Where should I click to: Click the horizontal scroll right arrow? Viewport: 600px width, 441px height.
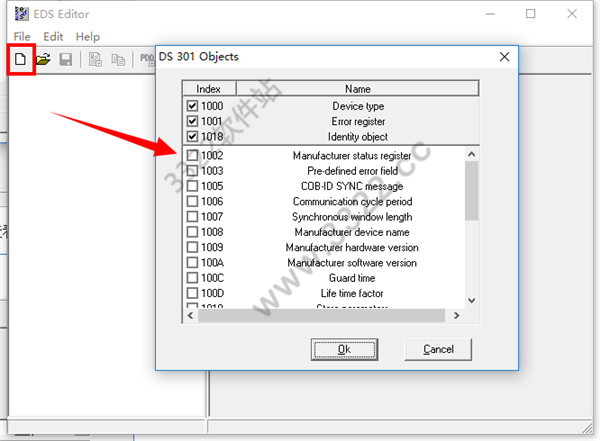tap(456, 316)
